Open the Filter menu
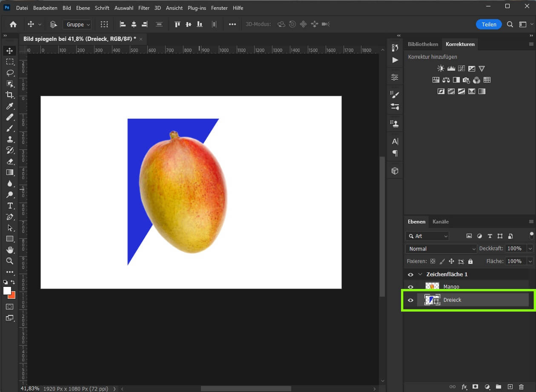 pyautogui.click(x=143, y=8)
